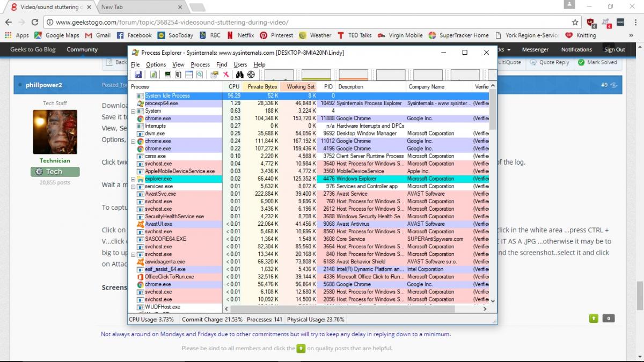Bookmark this page with the star icon
Viewport: 644px width, 362px height.
[x=575, y=22]
